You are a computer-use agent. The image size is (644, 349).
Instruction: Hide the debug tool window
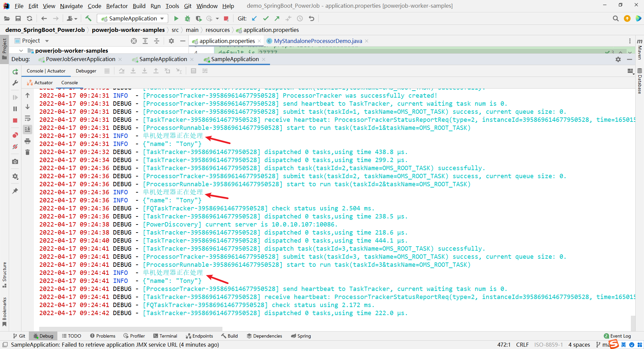(630, 59)
